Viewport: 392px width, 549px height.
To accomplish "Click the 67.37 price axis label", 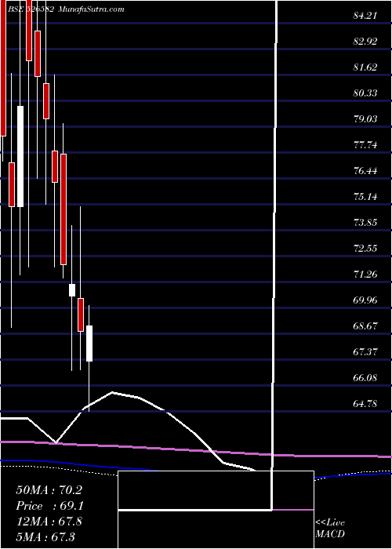I will [x=365, y=352].
